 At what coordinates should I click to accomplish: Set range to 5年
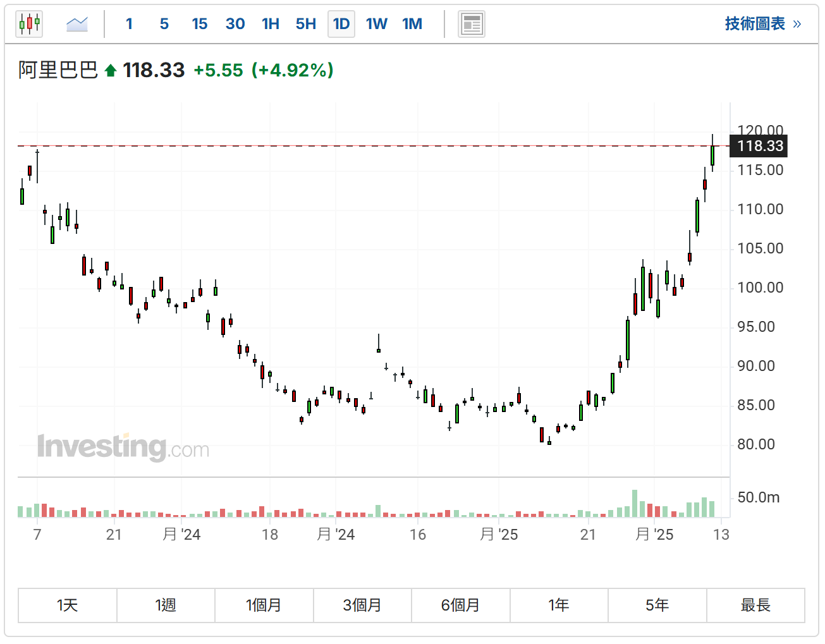coord(657,605)
